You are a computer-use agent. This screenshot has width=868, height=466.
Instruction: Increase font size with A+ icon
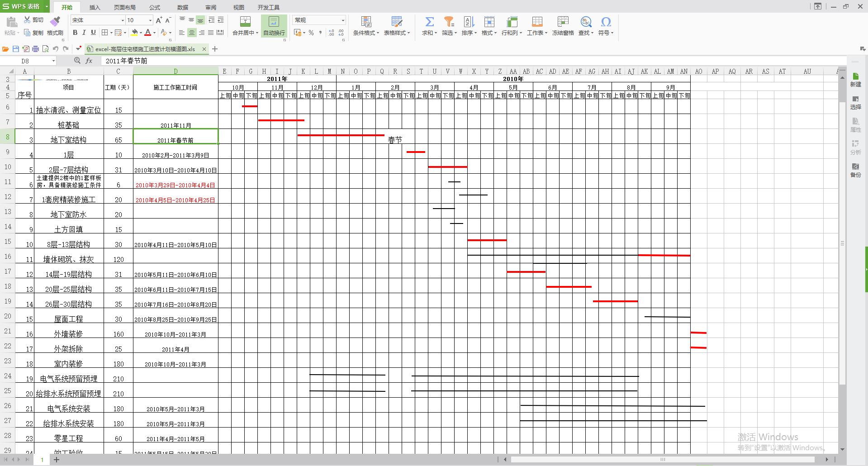pos(159,20)
